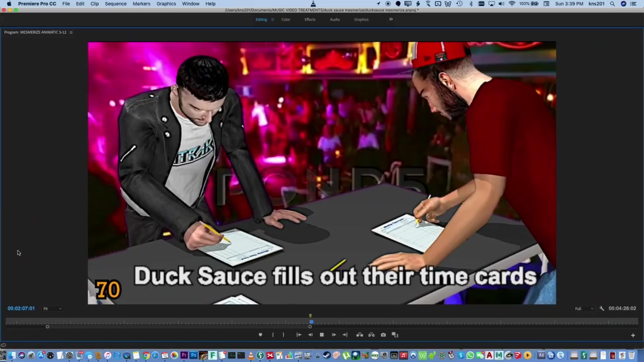This screenshot has height=362, width=644.
Task: Open Bluetooth menu bar icon
Action: [470, 4]
